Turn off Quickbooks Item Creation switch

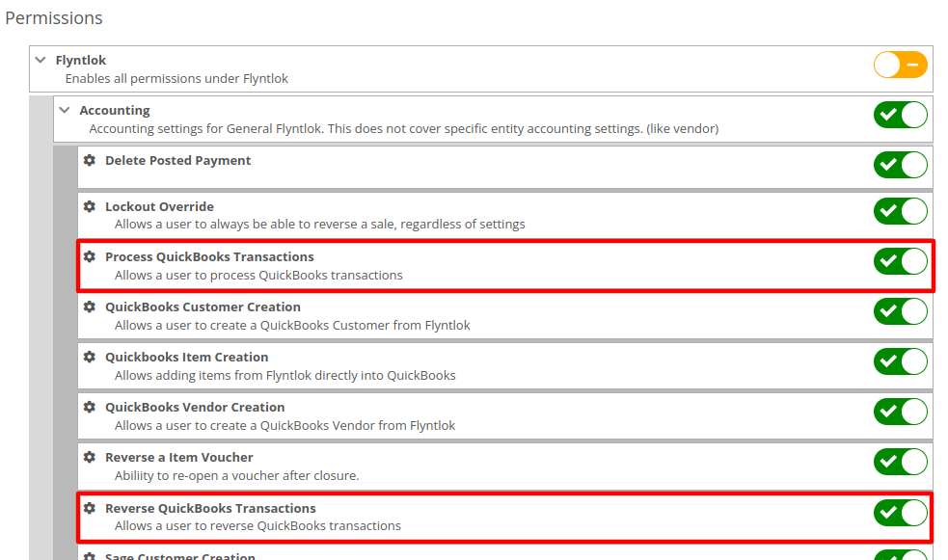[900, 361]
